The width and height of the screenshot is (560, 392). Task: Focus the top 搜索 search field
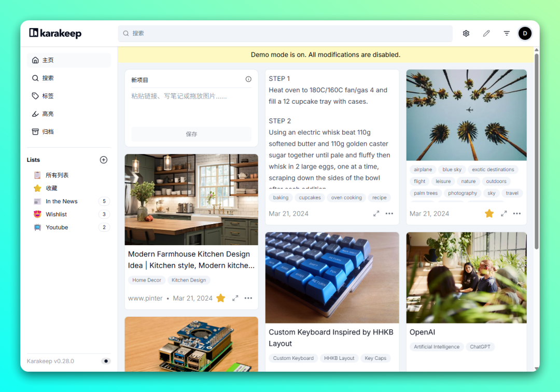click(x=285, y=33)
